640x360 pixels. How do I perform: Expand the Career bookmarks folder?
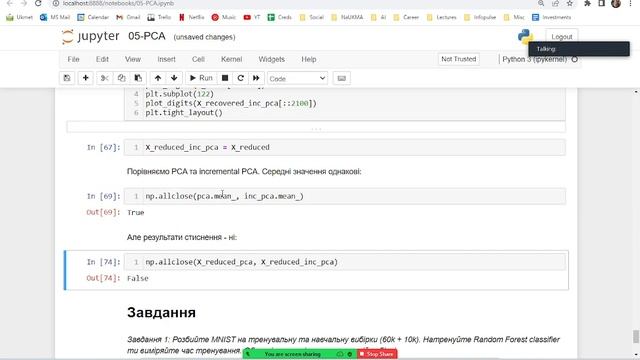(406, 17)
